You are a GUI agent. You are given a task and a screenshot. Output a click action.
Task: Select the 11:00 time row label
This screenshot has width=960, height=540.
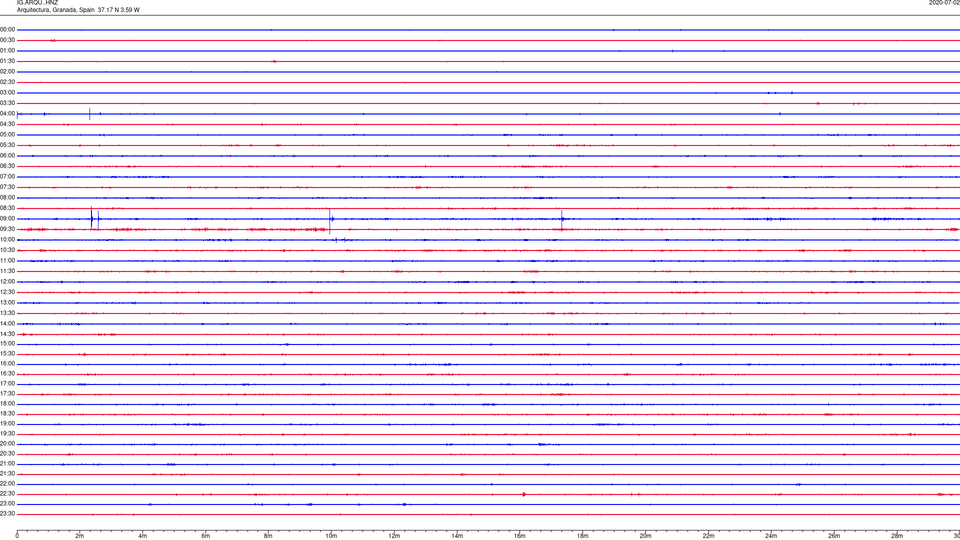[x=7, y=261]
